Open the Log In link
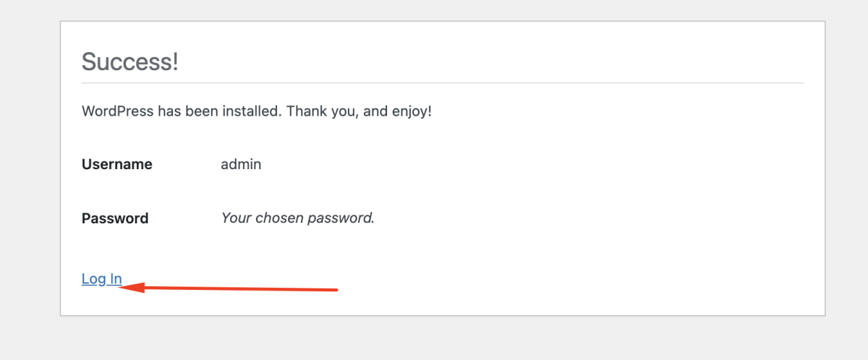Image resolution: width=868 pixels, height=360 pixels. pos(101,279)
